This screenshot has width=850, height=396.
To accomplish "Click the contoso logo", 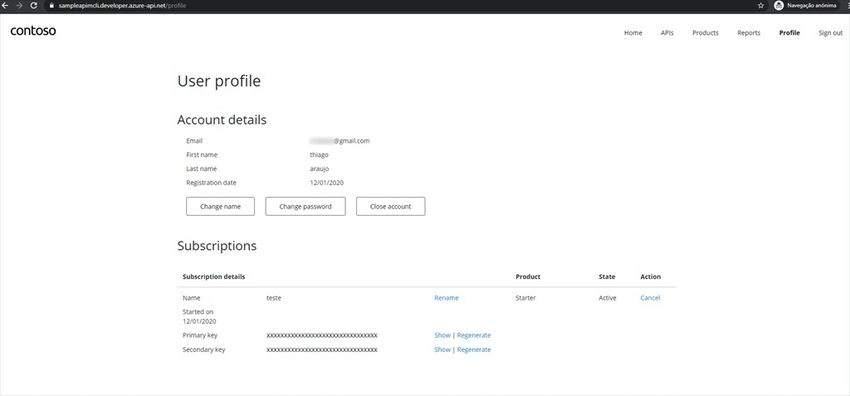I will (x=33, y=31).
